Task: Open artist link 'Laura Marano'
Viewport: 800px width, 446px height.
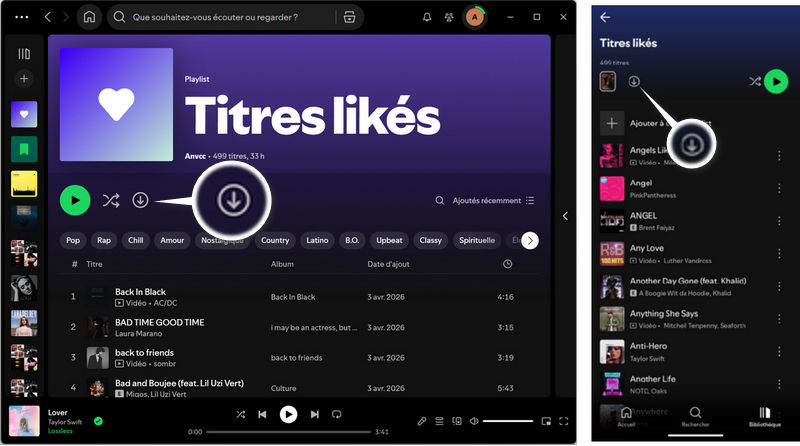Action: tap(138, 333)
